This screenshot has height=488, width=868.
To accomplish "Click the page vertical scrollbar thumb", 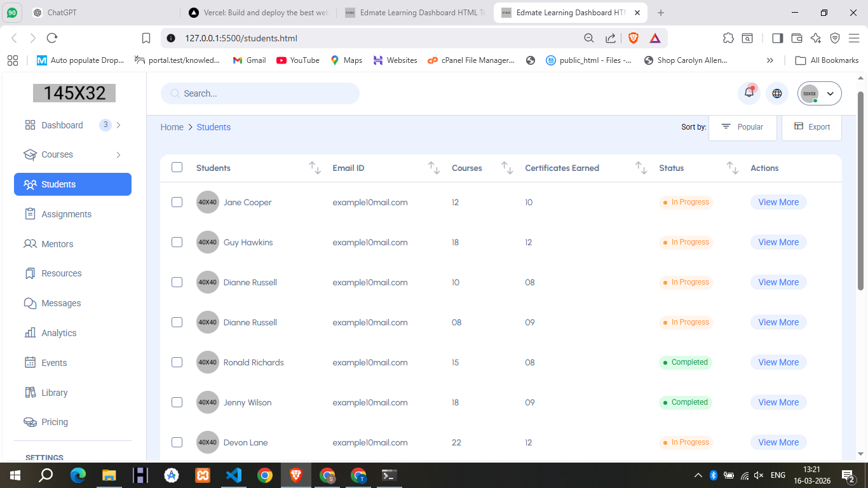I will 861,191.
